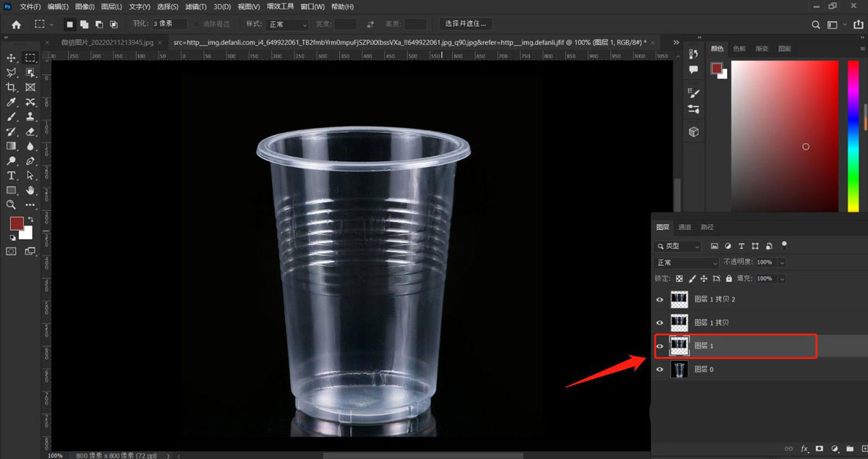Open the workspace switcher dropdown

click(x=835, y=25)
